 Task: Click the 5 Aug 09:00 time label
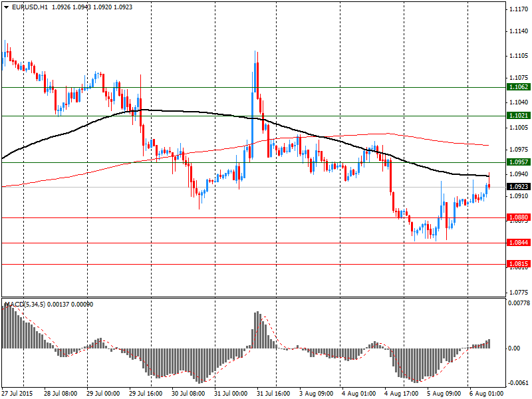click(444, 394)
